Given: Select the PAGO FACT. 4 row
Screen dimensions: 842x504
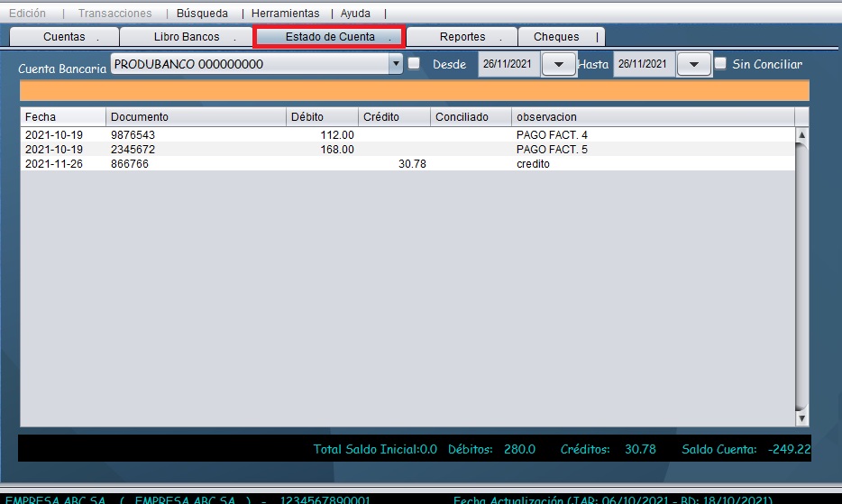Looking at the screenshot, I should click(x=406, y=135).
